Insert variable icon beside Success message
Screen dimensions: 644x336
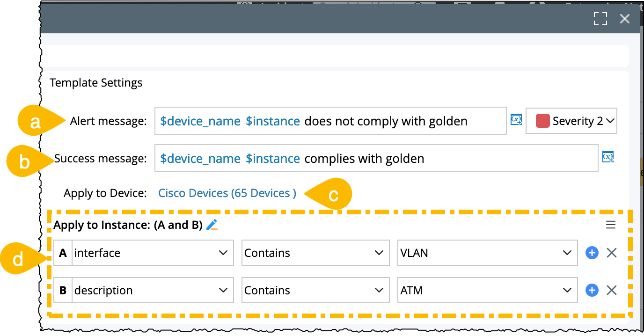pyautogui.click(x=608, y=157)
